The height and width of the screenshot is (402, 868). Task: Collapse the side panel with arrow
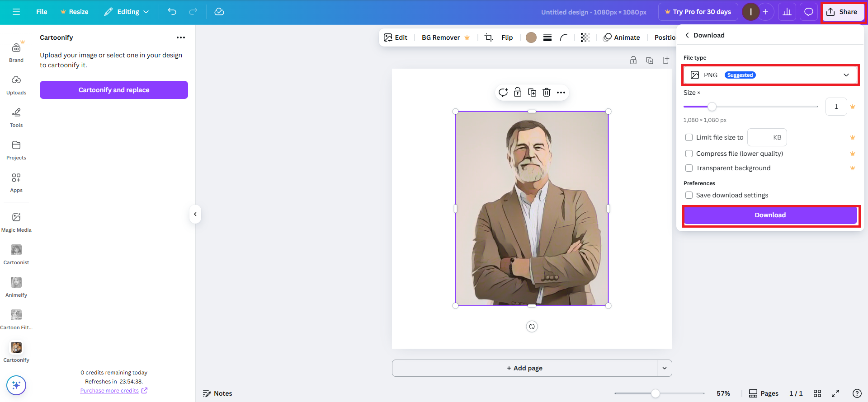[x=195, y=214]
